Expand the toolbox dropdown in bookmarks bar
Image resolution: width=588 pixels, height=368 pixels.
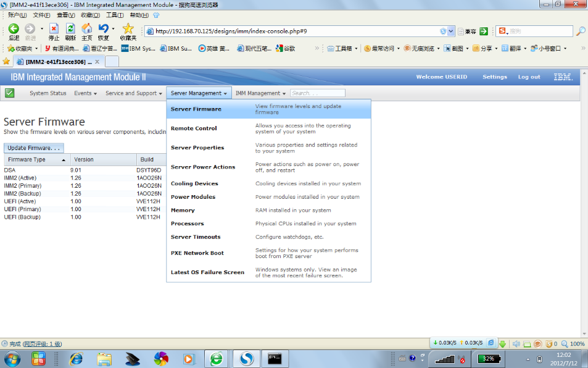point(356,48)
